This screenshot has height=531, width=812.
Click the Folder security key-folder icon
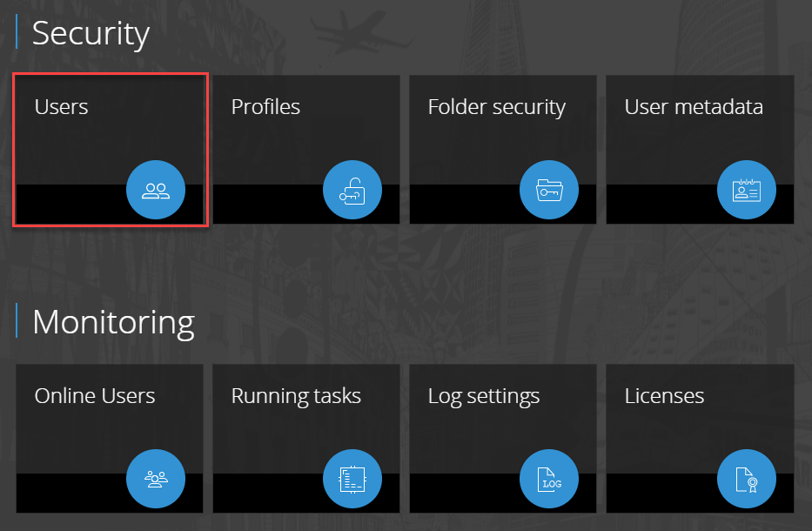pos(549,189)
